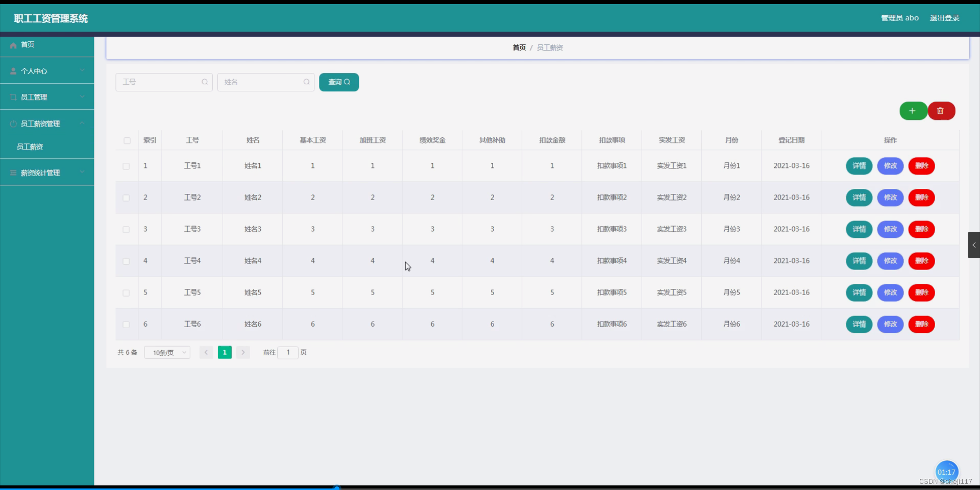
Task: Expand the 个人中心 menu chevron
Action: click(x=82, y=70)
